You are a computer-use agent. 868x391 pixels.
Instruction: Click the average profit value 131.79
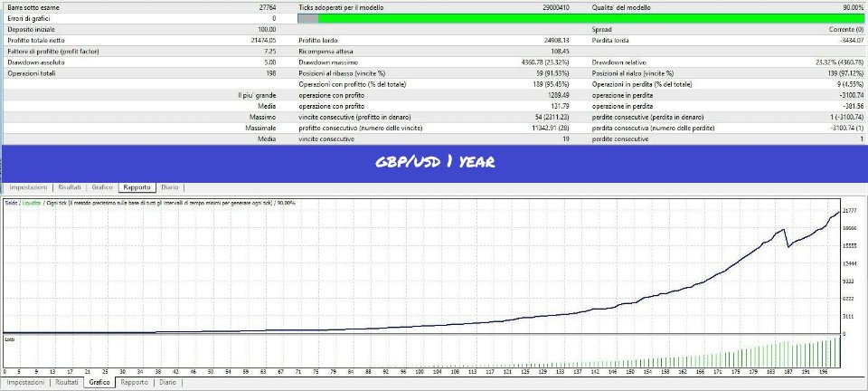coord(561,106)
